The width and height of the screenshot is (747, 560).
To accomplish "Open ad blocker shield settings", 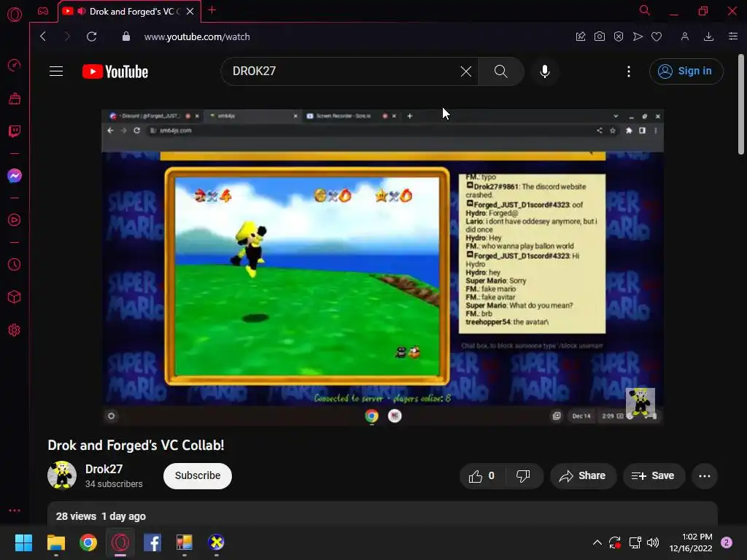I will pos(619,36).
